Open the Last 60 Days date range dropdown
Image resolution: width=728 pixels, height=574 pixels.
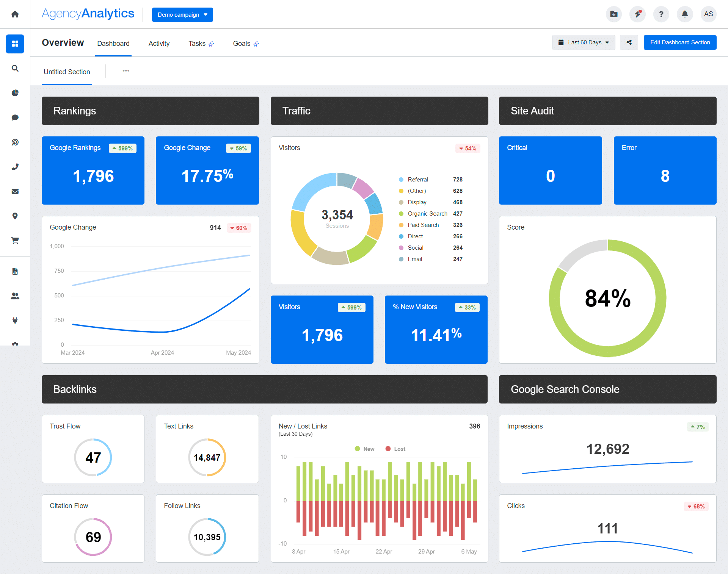pyautogui.click(x=583, y=42)
